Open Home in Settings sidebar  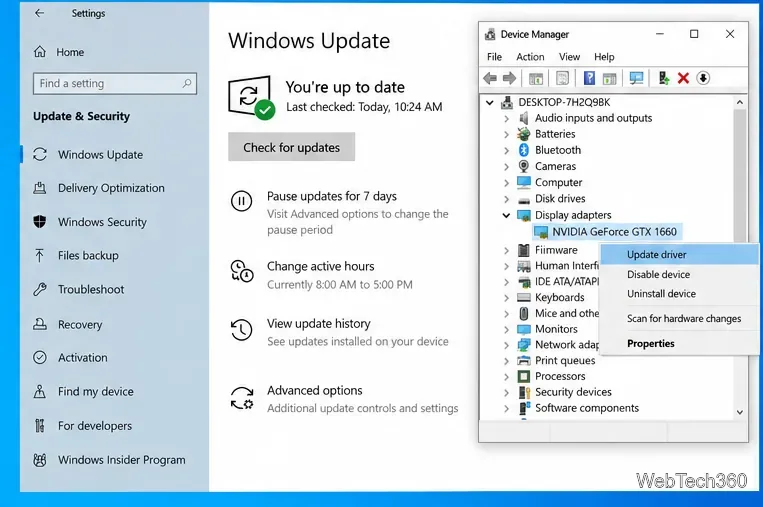coord(59,52)
